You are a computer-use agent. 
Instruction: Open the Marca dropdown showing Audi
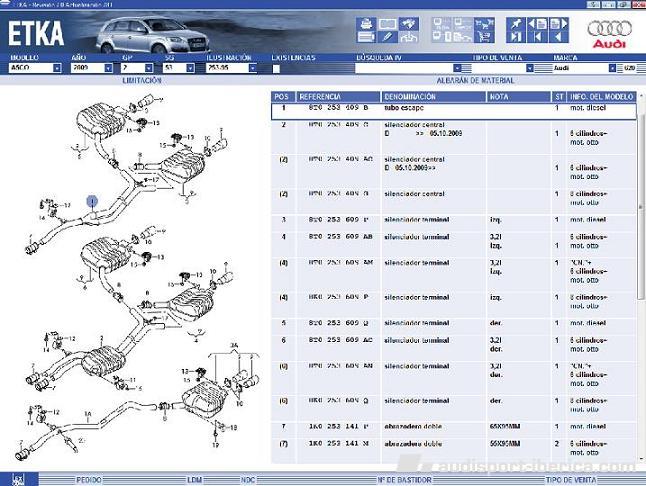click(x=613, y=68)
